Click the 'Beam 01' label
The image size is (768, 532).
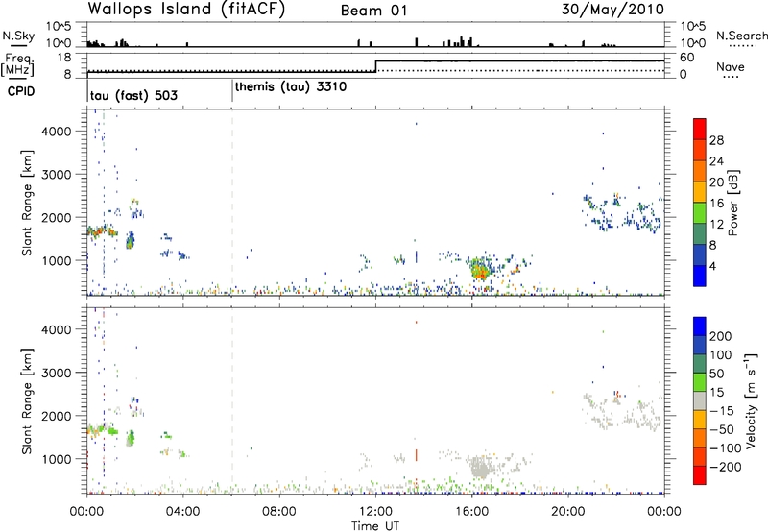point(373,11)
